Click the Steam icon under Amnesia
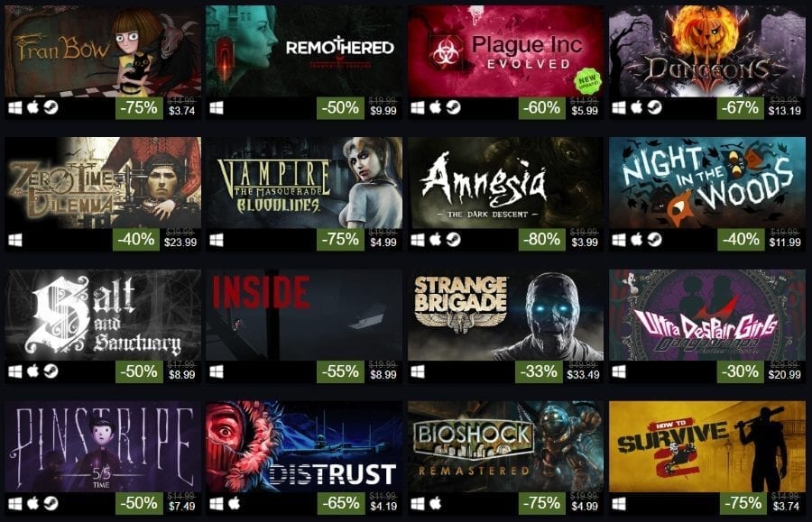The height and width of the screenshot is (522, 812). click(453, 240)
